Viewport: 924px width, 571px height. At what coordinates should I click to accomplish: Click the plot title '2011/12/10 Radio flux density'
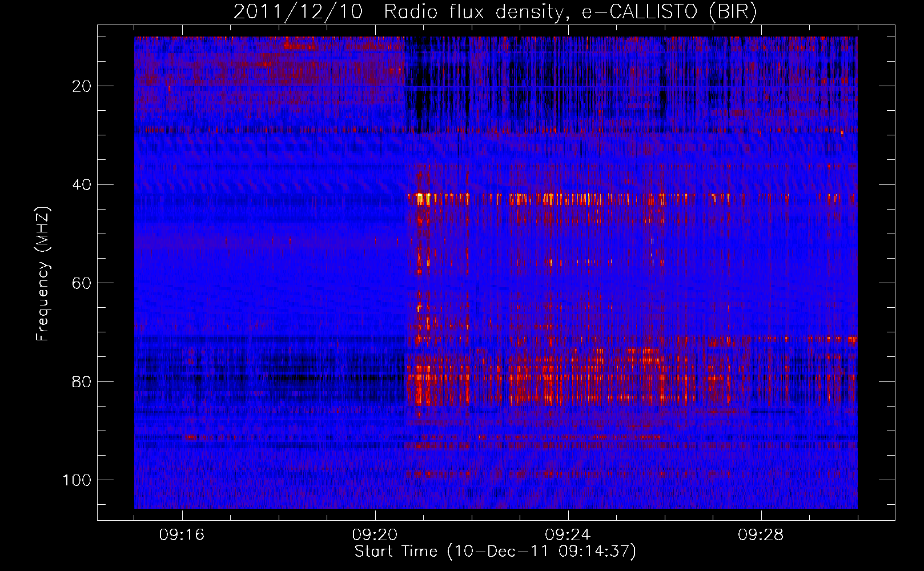(x=495, y=12)
